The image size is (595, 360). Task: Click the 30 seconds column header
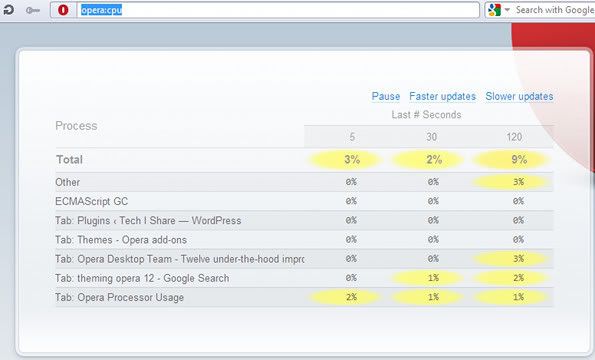coord(431,137)
